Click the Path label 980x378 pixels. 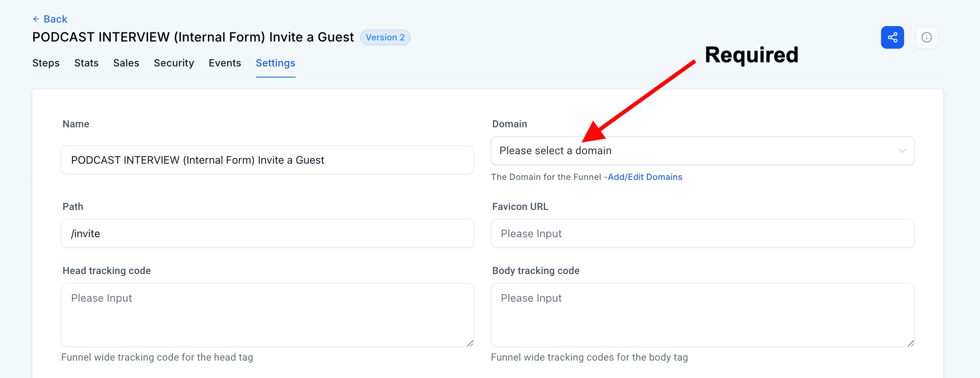tap(73, 206)
